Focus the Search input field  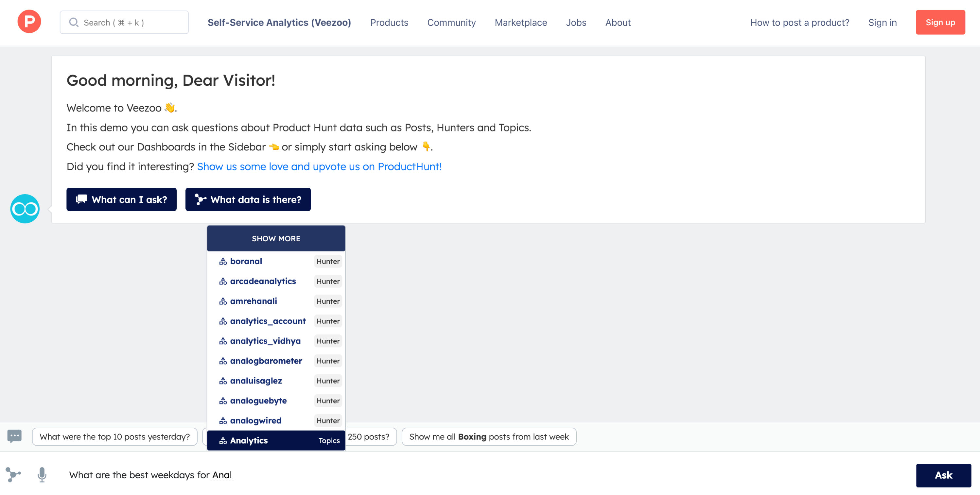tap(124, 23)
